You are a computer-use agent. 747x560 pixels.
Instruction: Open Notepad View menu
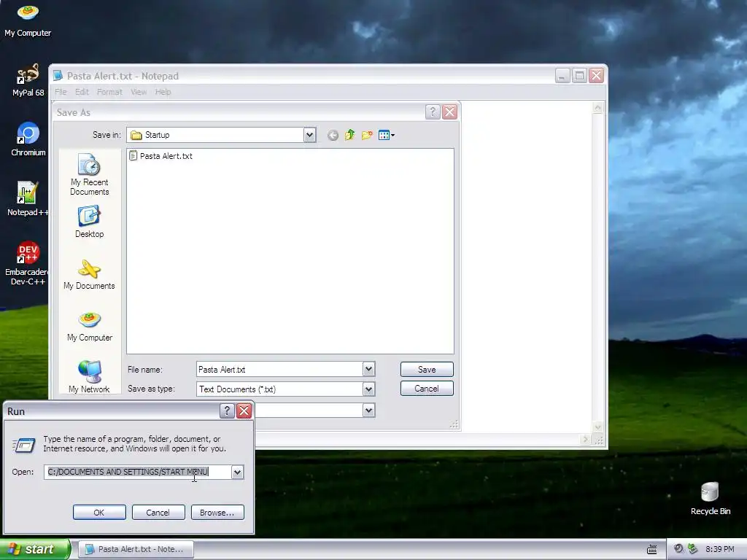[139, 92]
